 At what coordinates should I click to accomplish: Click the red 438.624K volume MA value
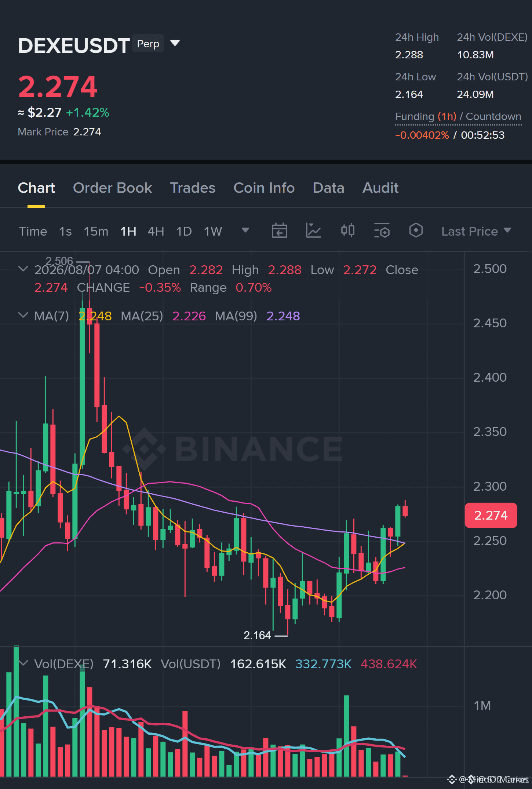click(x=389, y=664)
